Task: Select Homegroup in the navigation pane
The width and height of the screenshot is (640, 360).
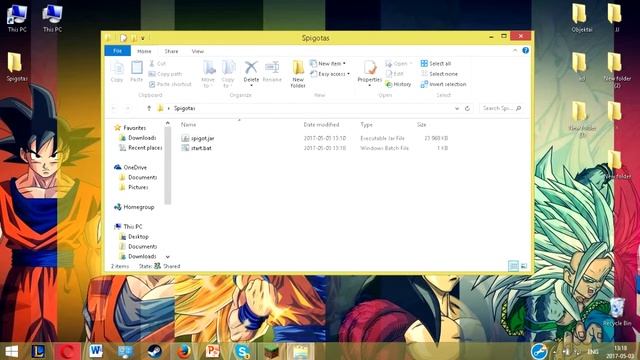Action: click(134, 207)
